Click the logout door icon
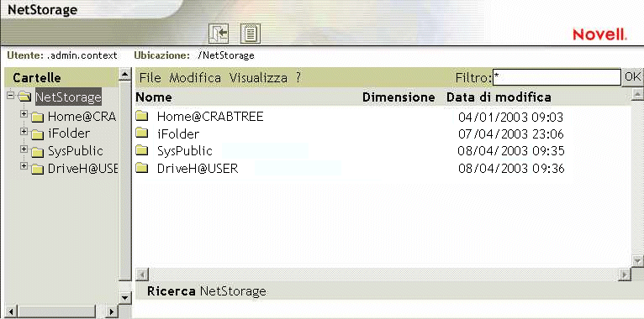 point(218,34)
